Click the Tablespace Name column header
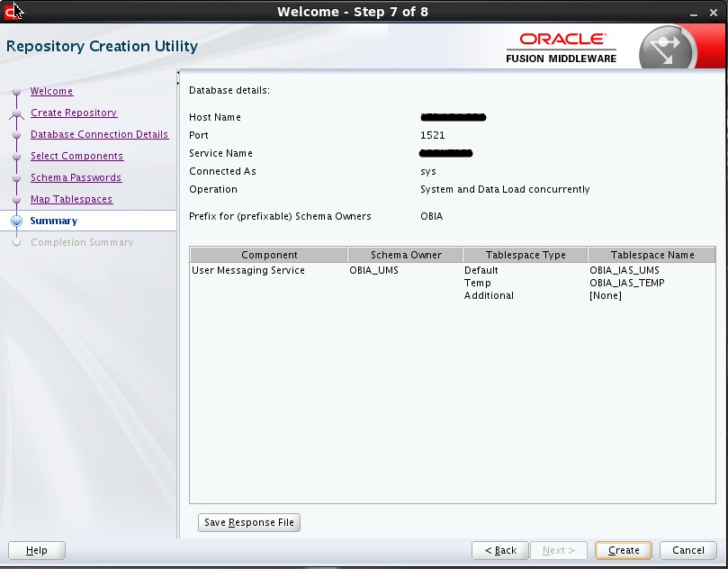The width and height of the screenshot is (728, 569). tap(652, 255)
